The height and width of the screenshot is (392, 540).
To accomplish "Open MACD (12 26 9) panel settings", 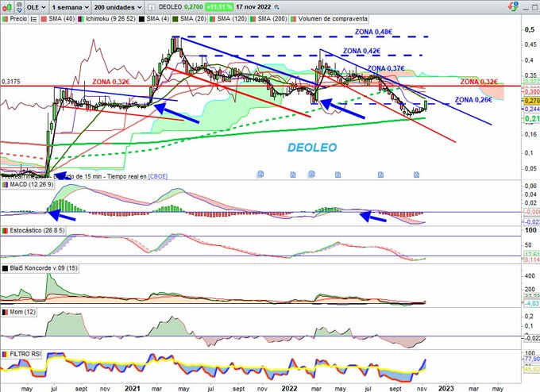I will coord(31,184).
